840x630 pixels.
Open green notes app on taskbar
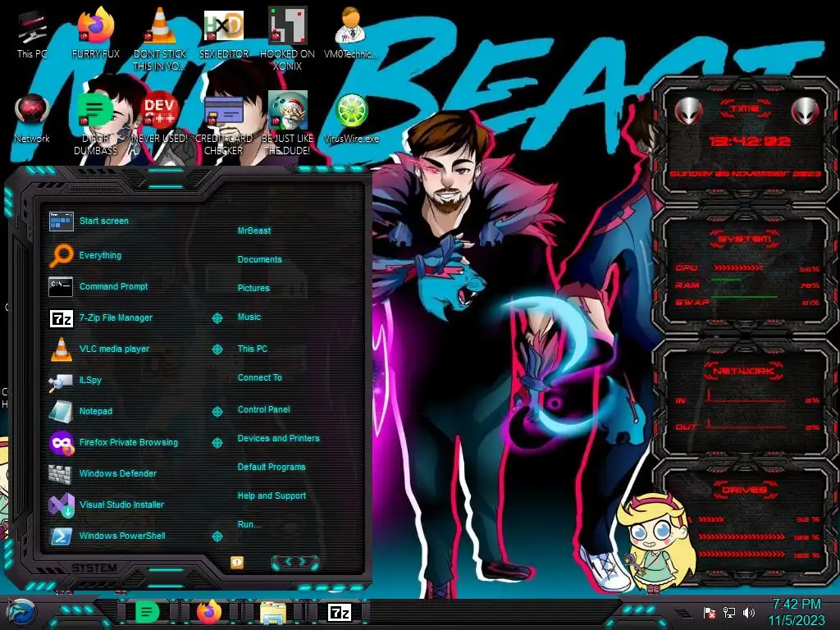click(x=146, y=612)
